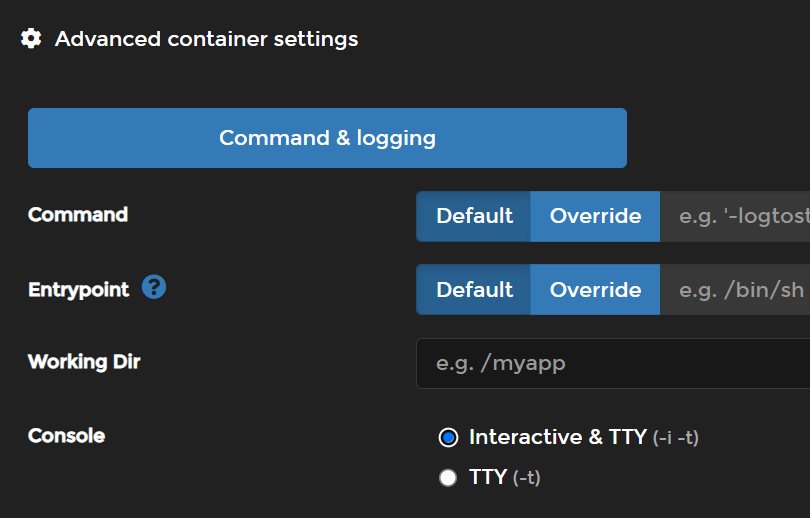
Task: Click the Working Dir /myapp input field
Action: tap(612, 363)
